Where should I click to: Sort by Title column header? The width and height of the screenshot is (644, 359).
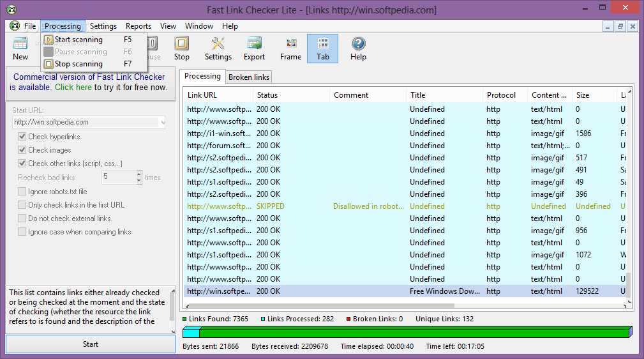[444, 95]
